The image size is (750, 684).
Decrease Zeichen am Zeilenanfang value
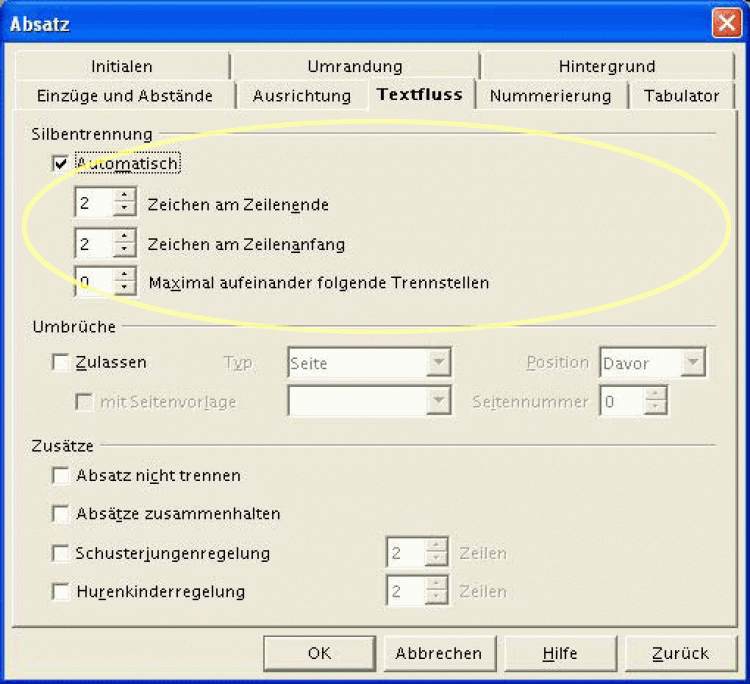click(x=124, y=249)
